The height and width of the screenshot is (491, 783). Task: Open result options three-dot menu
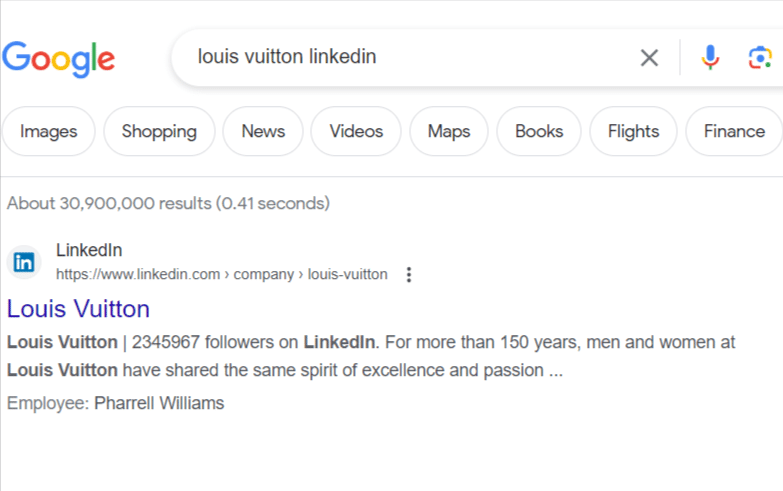[x=408, y=275]
